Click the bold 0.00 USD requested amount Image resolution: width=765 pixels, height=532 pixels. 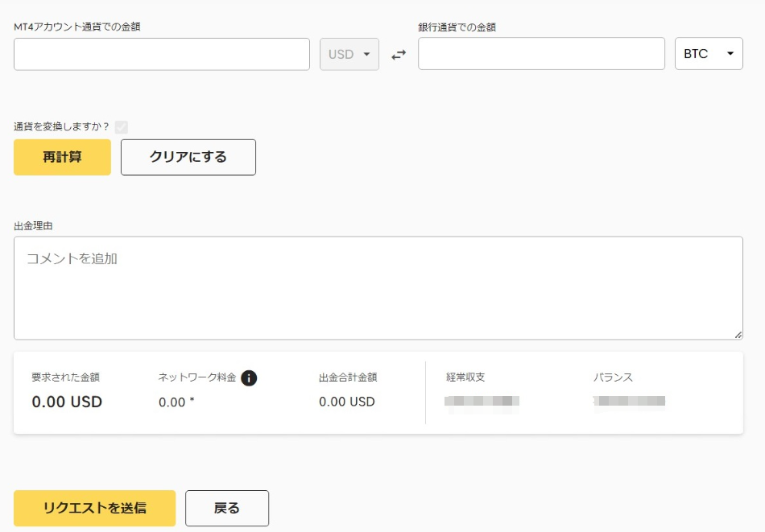67,402
